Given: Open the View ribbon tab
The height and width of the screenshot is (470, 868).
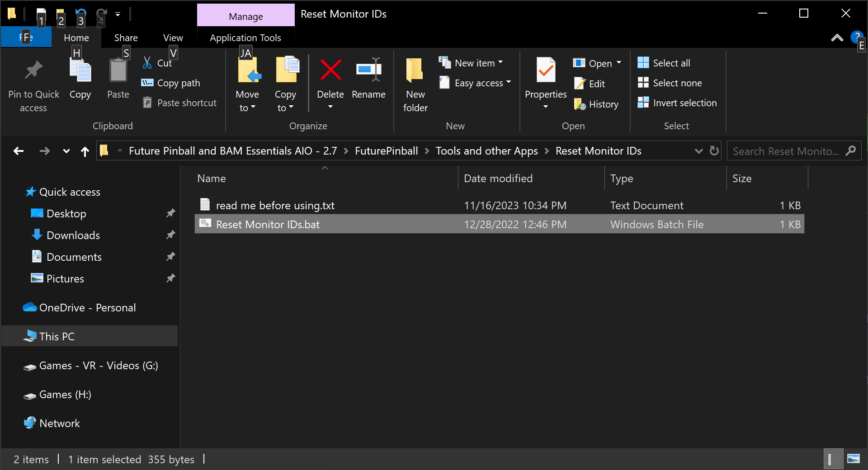Looking at the screenshot, I should coord(173,38).
